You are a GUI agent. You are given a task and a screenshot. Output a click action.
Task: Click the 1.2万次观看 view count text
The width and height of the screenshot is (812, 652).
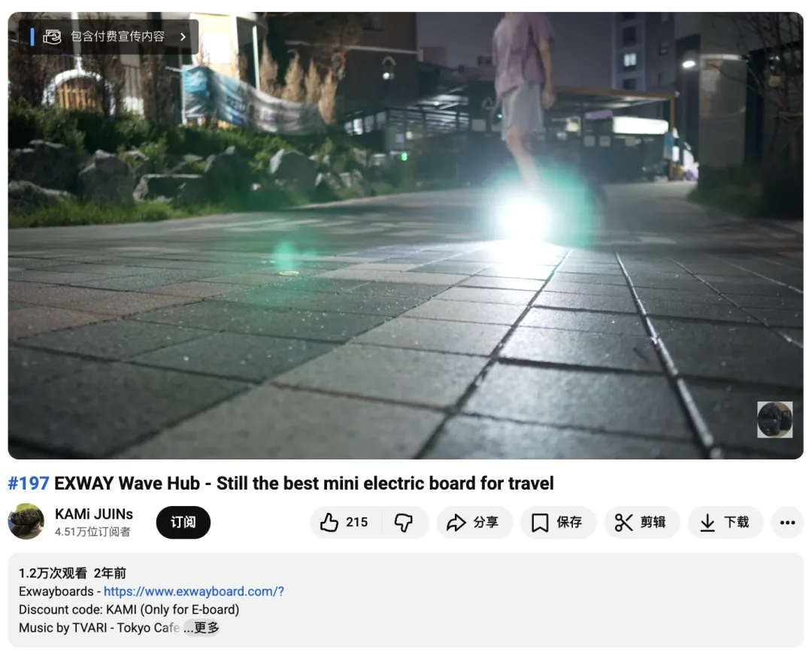53,573
